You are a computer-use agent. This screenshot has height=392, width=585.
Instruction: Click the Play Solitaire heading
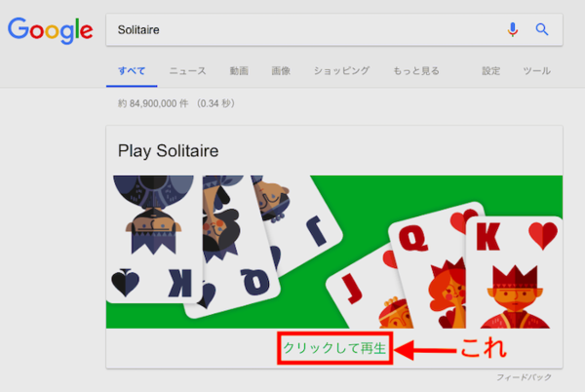(x=169, y=151)
